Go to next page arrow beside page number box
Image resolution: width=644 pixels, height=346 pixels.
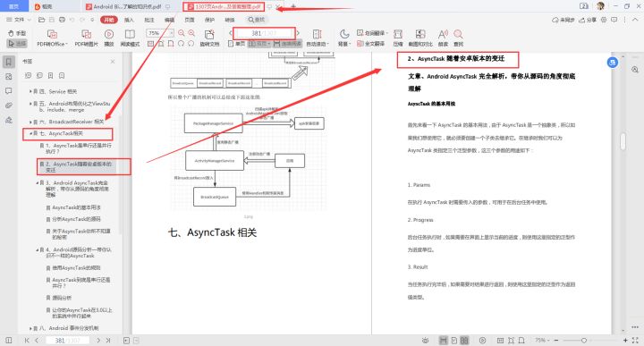298,33
